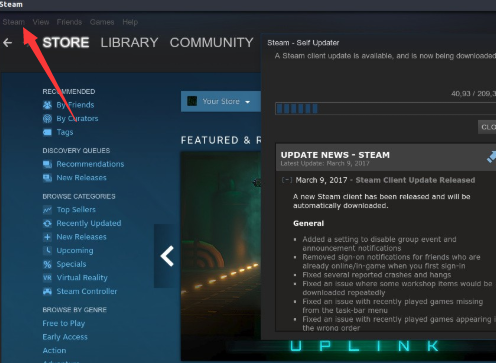
Task: Click the update download progress bar
Action: (x=385, y=109)
